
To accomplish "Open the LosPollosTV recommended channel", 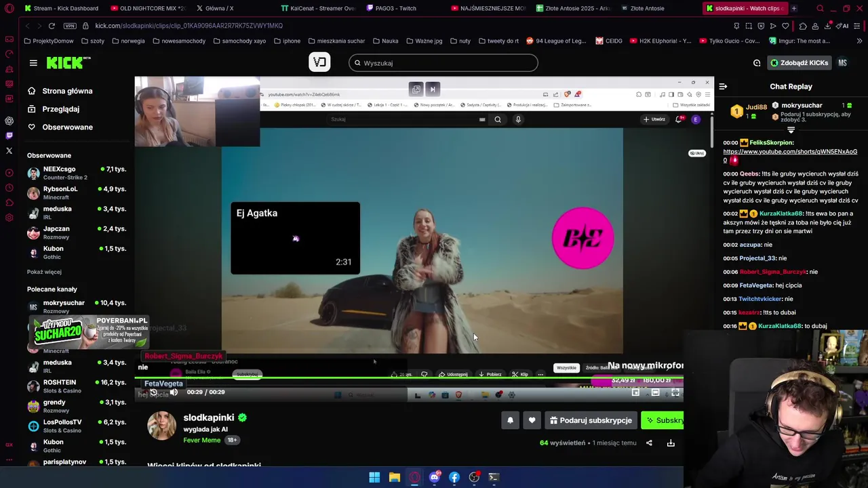I will click(x=76, y=426).
